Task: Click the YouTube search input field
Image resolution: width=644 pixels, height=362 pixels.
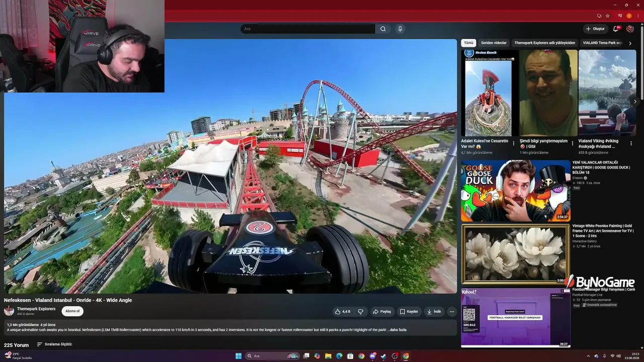Action: 307,29
